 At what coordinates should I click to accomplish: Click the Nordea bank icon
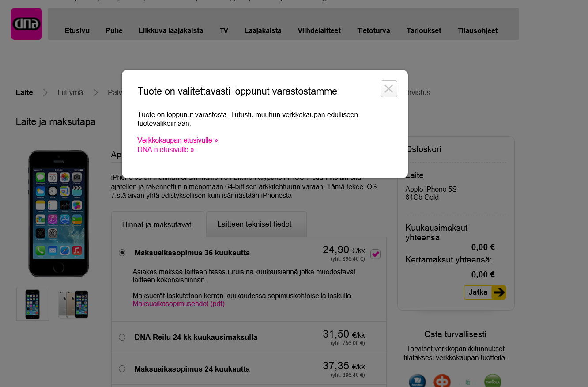click(x=417, y=380)
